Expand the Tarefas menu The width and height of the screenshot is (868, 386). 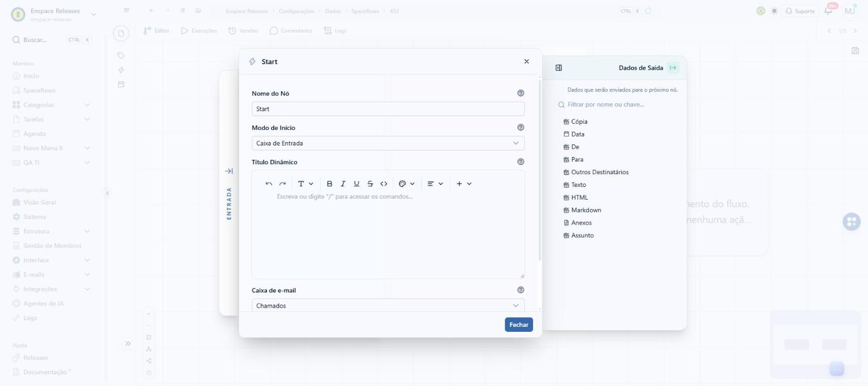pyautogui.click(x=52, y=119)
